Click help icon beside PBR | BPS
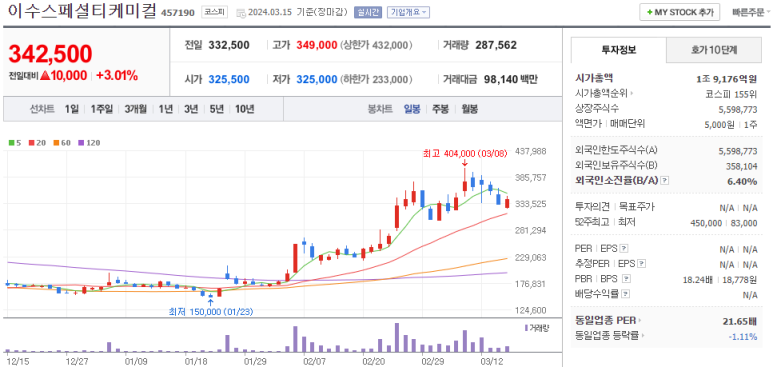Viewport: 773px width, 367px height. tap(626, 279)
